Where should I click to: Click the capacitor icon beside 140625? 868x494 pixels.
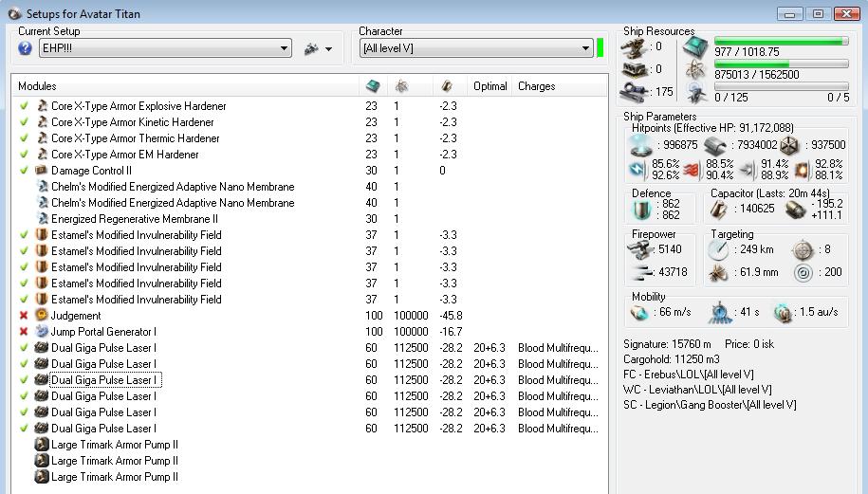(719, 210)
